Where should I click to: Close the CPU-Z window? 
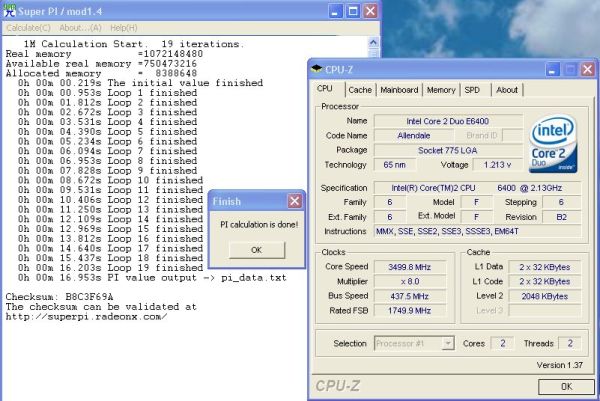pyautogui.click(x=587, y=70)
